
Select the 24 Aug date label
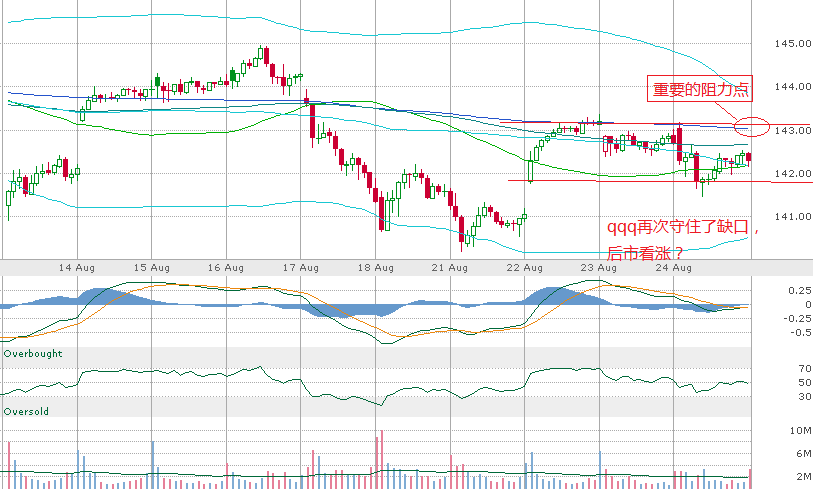[x=673, y=268]
